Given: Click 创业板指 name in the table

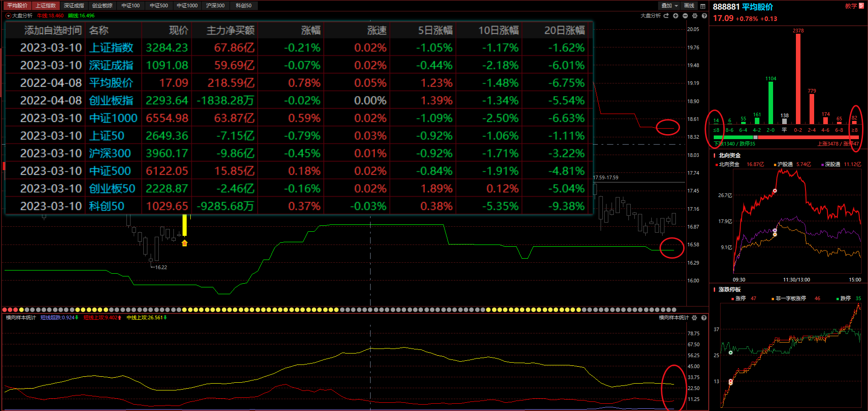Looking at the screenshot, I should tap(111, 100).
